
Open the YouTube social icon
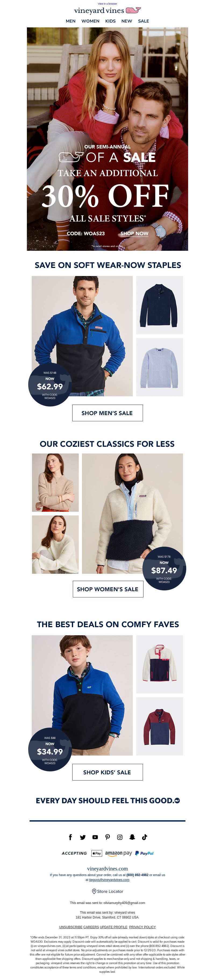(95, 837)
